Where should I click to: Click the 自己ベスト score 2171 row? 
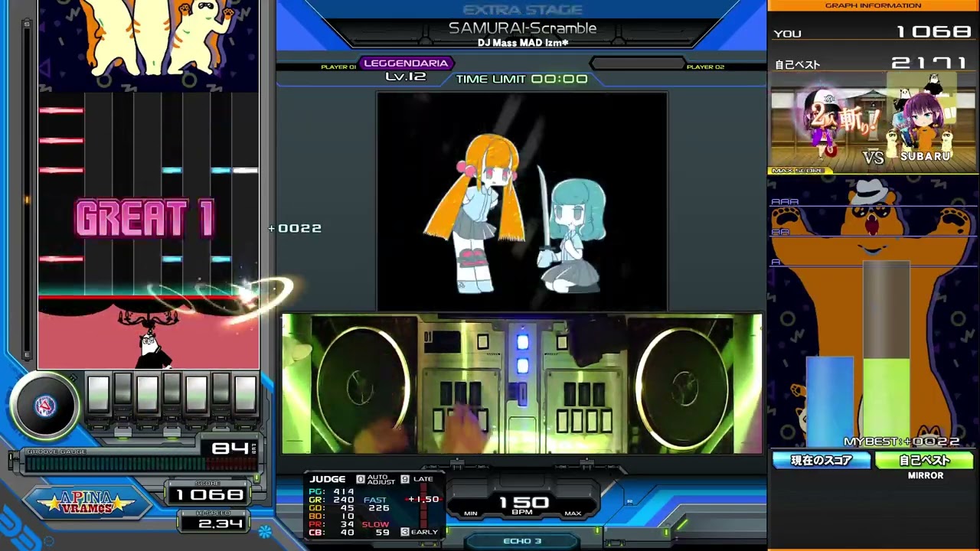click(874, 64)
